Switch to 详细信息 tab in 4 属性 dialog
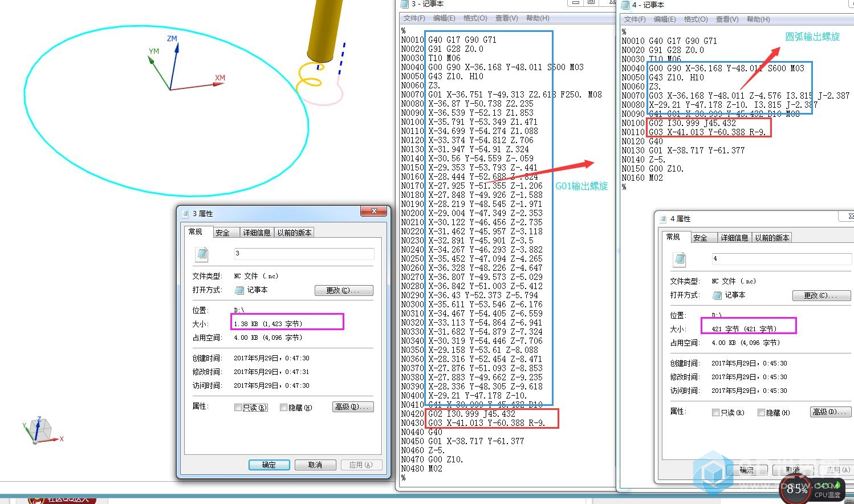854x504 pixels. [734, 238]
